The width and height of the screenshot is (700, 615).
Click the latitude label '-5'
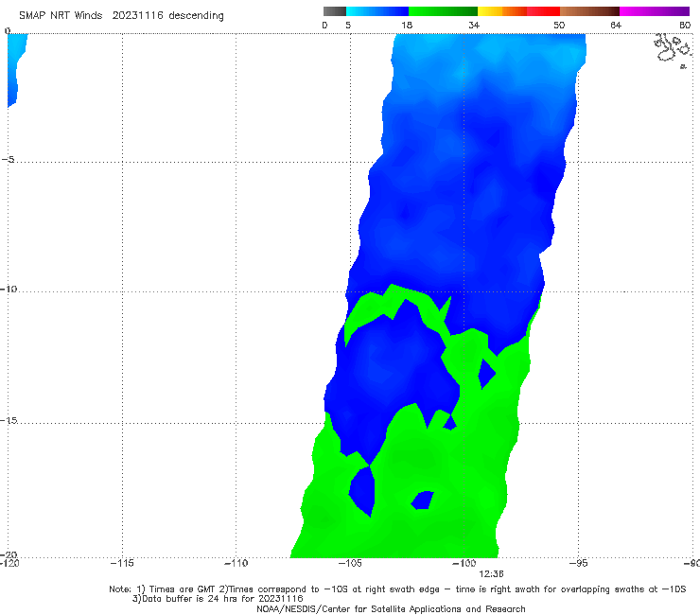pyautogui.click(x=9, y=159)
